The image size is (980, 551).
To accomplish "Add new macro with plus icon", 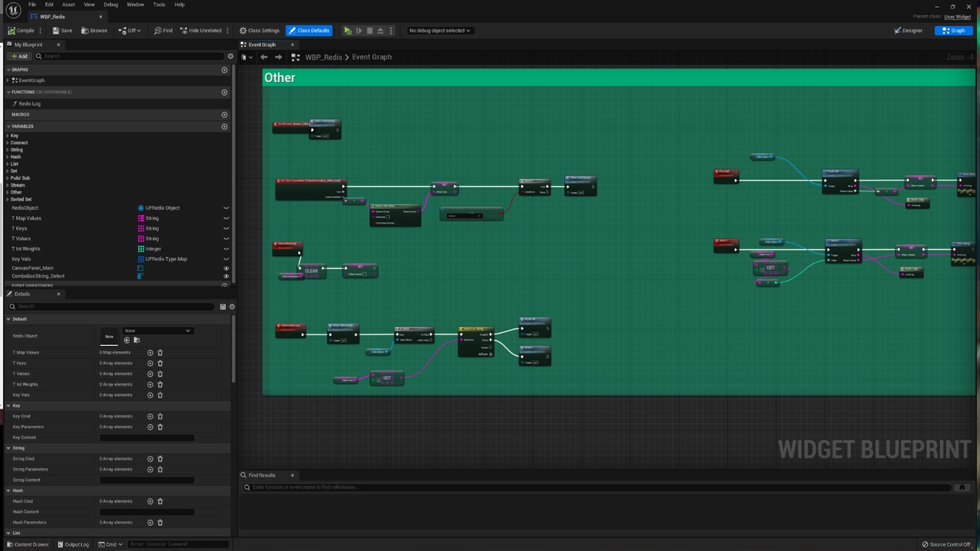I will (224, 114).
